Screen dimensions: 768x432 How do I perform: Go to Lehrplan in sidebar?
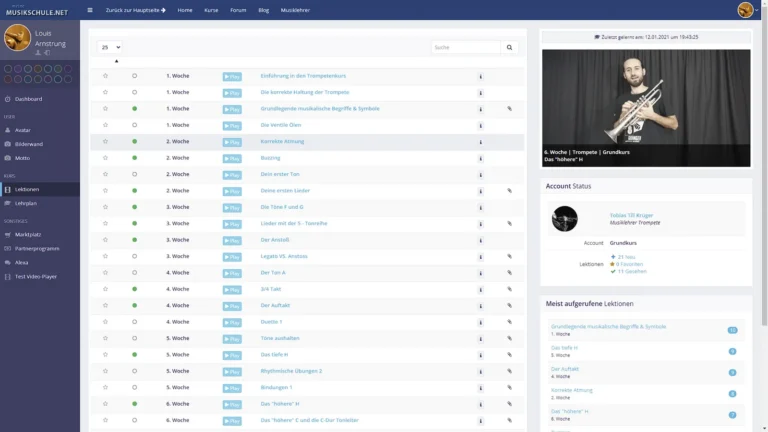[x=25, y=203]
